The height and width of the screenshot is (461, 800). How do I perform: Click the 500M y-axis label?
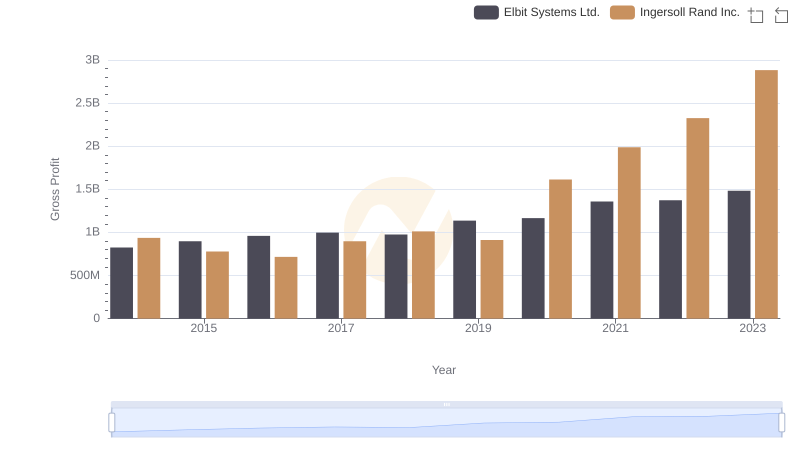[85, 275]
